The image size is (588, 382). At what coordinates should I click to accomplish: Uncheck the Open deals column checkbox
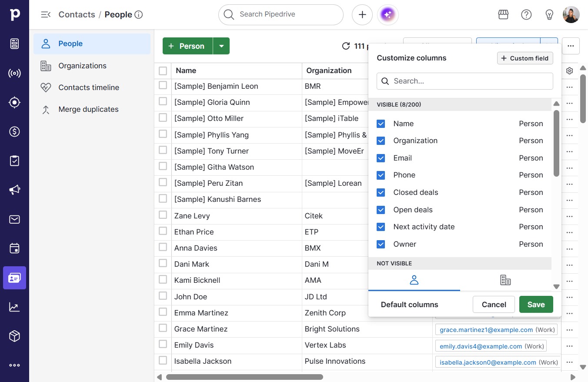pyautogui.click(x=381, y=210)
